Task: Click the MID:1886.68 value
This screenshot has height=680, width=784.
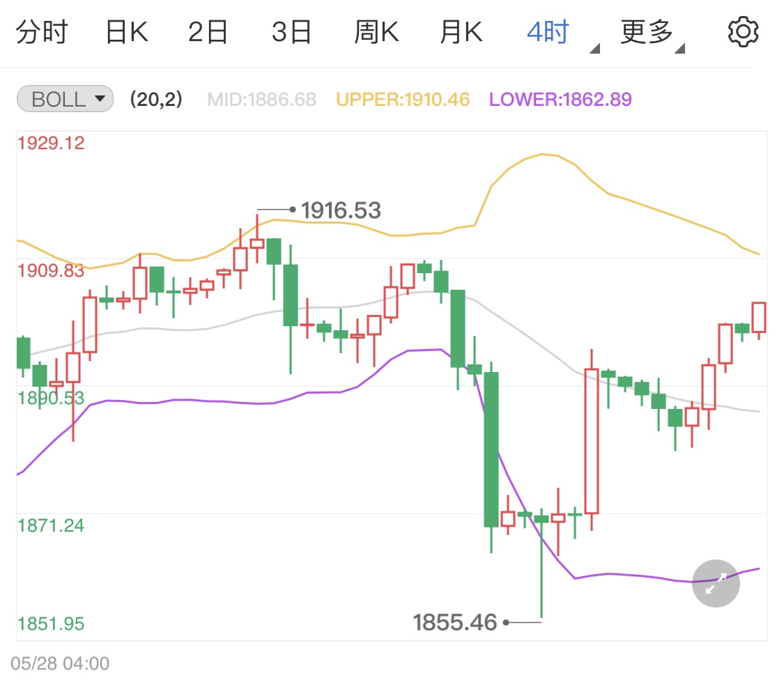Action: pyautogui.click(x=261, y=100)
